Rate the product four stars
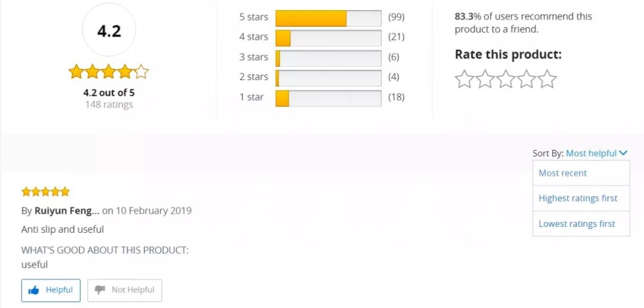This screenshot has width=644, height=308. (x=526, y=79)
